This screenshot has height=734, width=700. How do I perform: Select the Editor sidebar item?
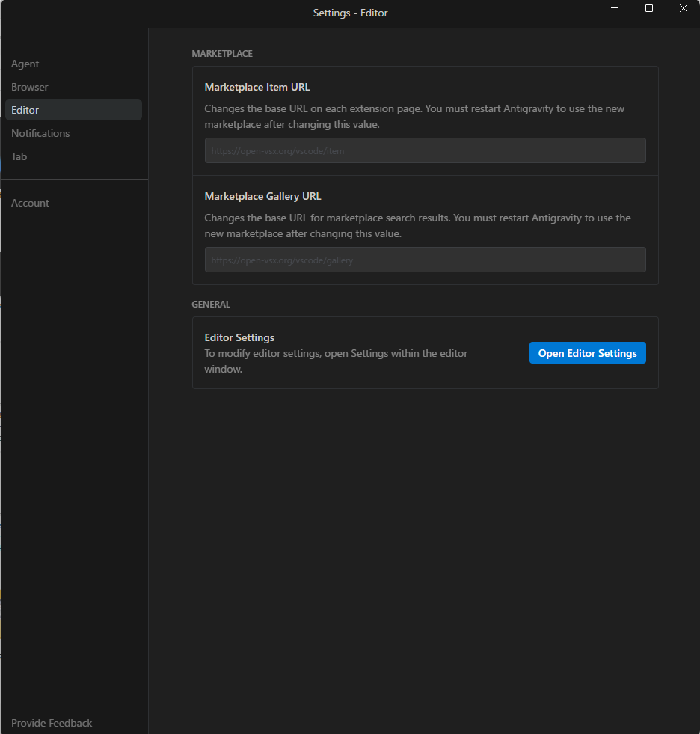click(x=25, y=110)
